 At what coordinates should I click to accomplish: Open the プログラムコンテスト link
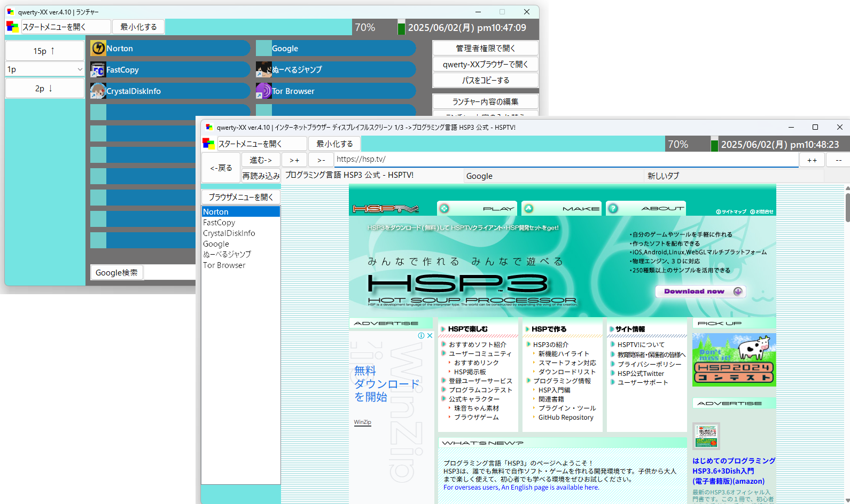pos(480,390)
